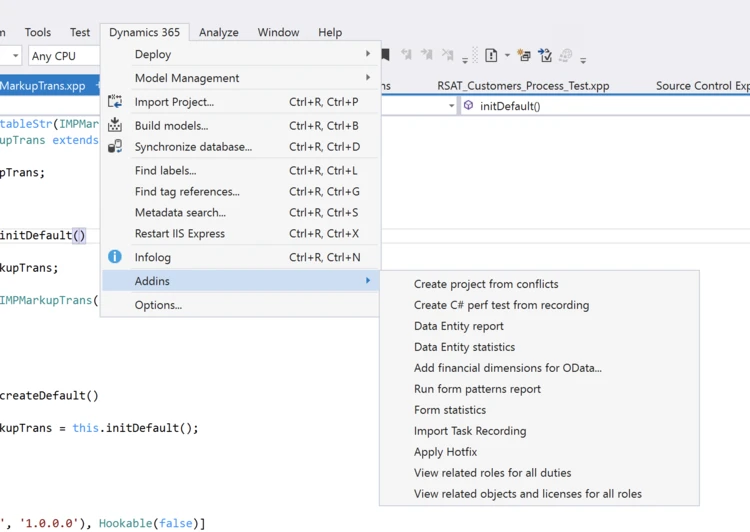750x532 pixels.
Task: Click the purple cube icon beside initDefault()
Action: pyautogui.click(x=468, y=106)
